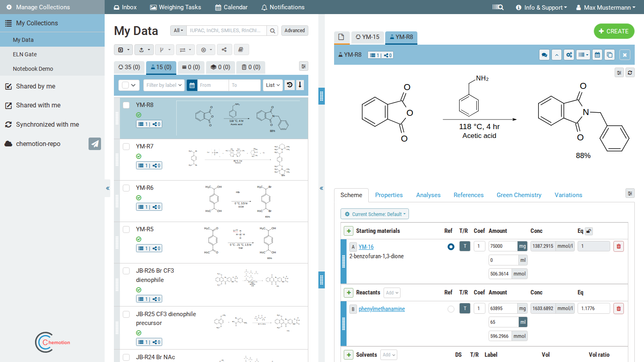
Task: Click the cogs icon in YM-R8 header
Action: pos(569,55)
